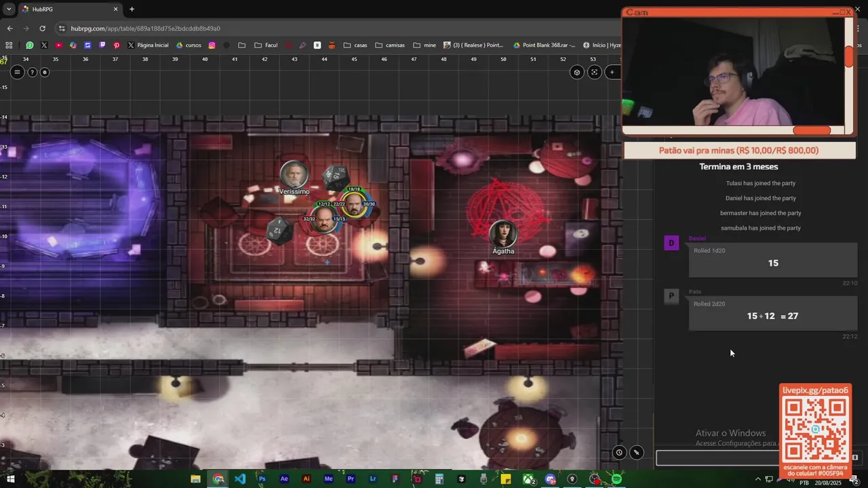The height and width of the screenshot is (488, 868).
Task: Open the browser tab search dropdown
Action: point(9,9)
